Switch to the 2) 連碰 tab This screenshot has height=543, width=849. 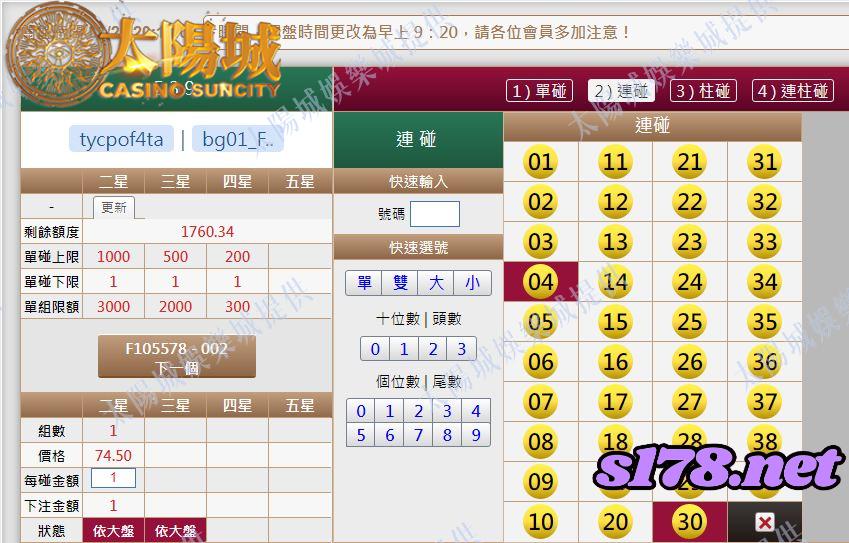pos(621,91)
